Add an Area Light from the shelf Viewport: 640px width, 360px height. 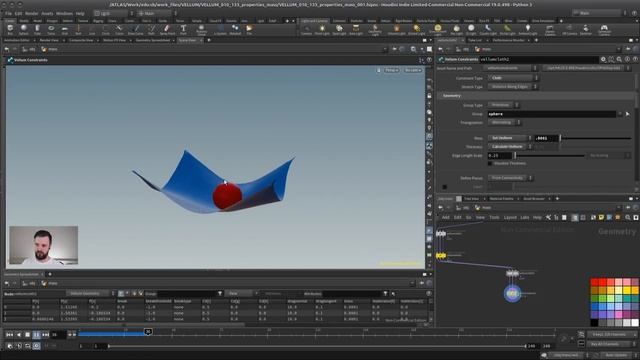356,29
